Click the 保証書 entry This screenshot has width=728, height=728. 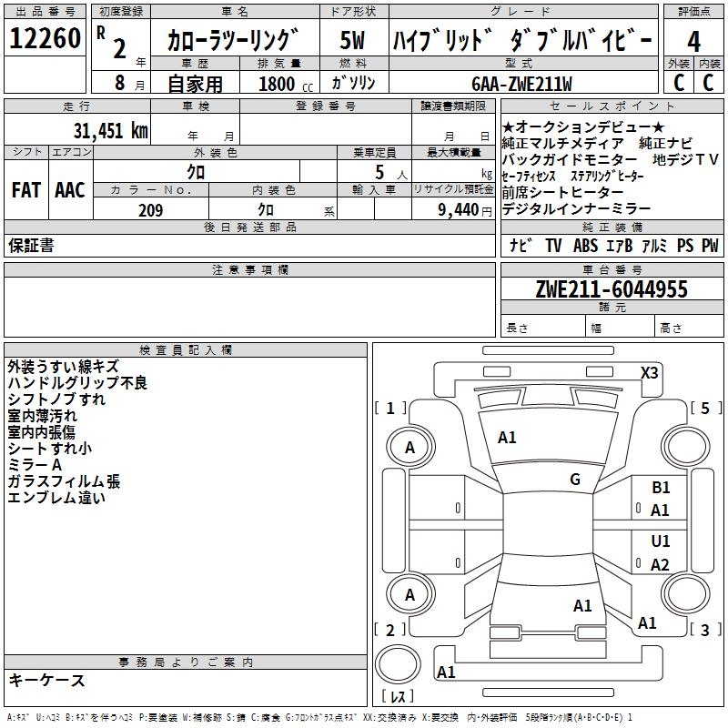tap(31, 245)
